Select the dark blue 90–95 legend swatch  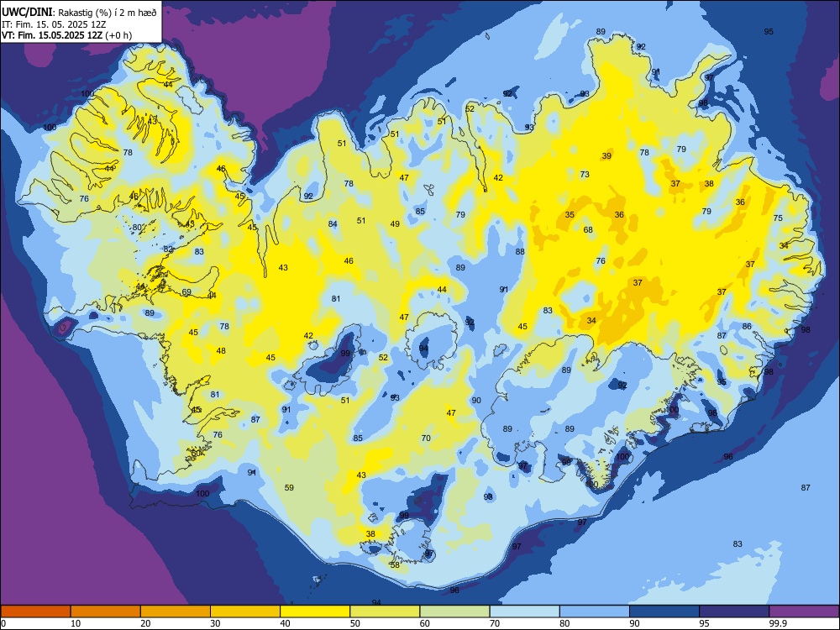click(x=664, y=612)
